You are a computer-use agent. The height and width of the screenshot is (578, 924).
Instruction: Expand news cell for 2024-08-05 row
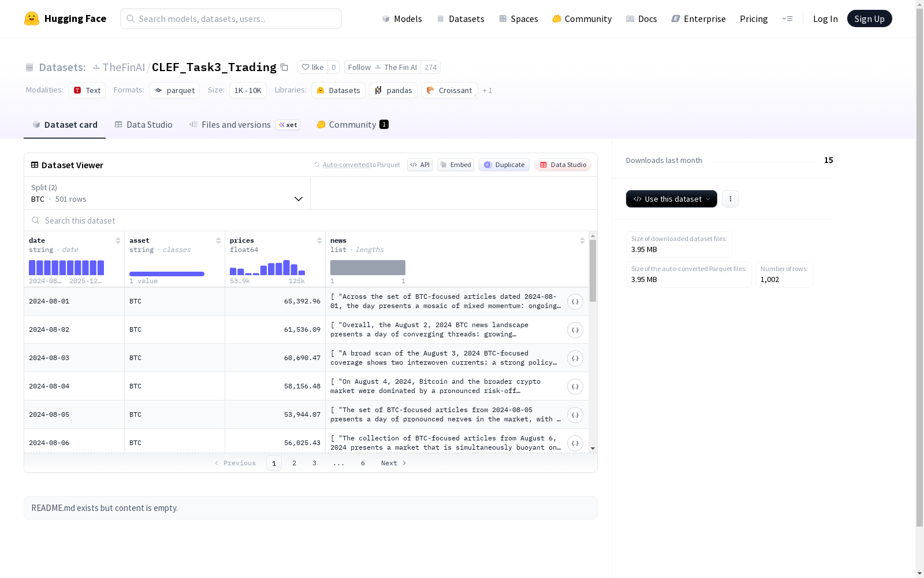click(x=575, y=415)
